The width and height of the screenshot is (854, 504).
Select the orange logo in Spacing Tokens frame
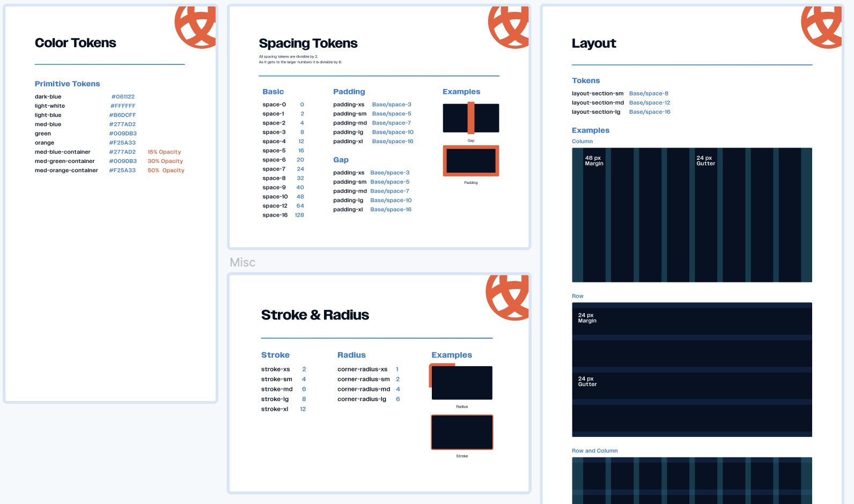click(509, 27)
